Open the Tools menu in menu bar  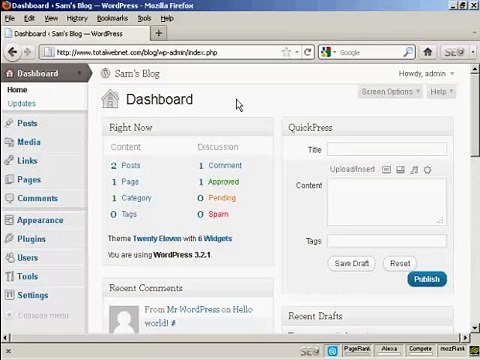(x=144, y=18)
